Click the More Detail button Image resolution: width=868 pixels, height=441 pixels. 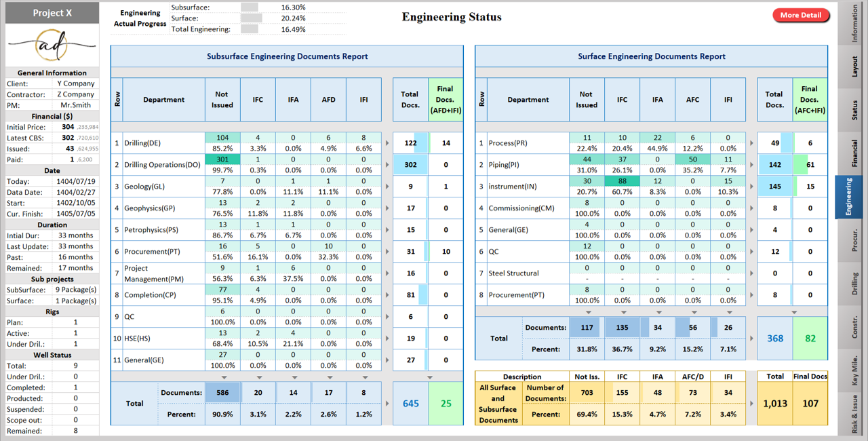point(800,15)
